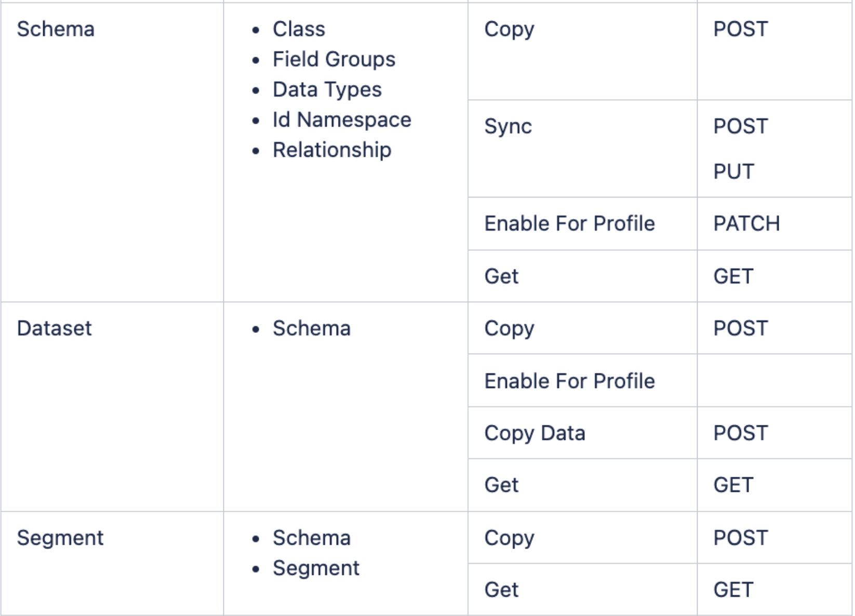The height and width of the screenshot is (616, 855).
Task: Click the PUT method text
Action: tap(733, 171)
